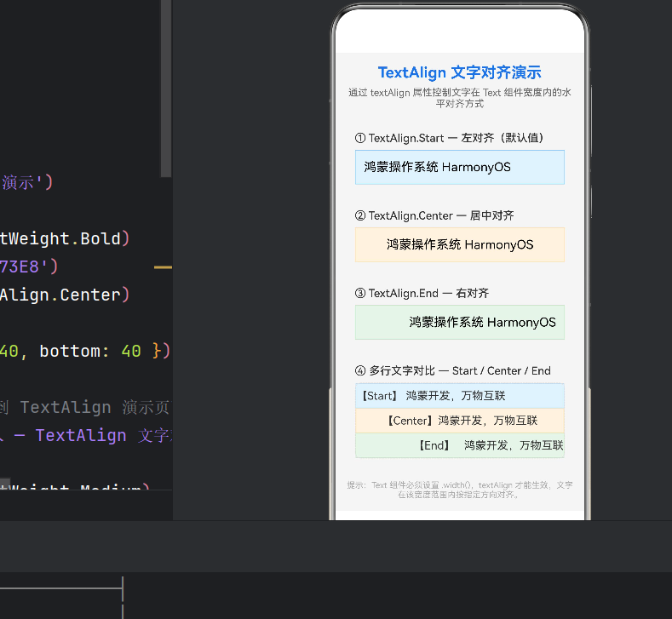Click the yellow warning marker in editor gutter
This screenshot has height=619, width=672.
point(163,267)
